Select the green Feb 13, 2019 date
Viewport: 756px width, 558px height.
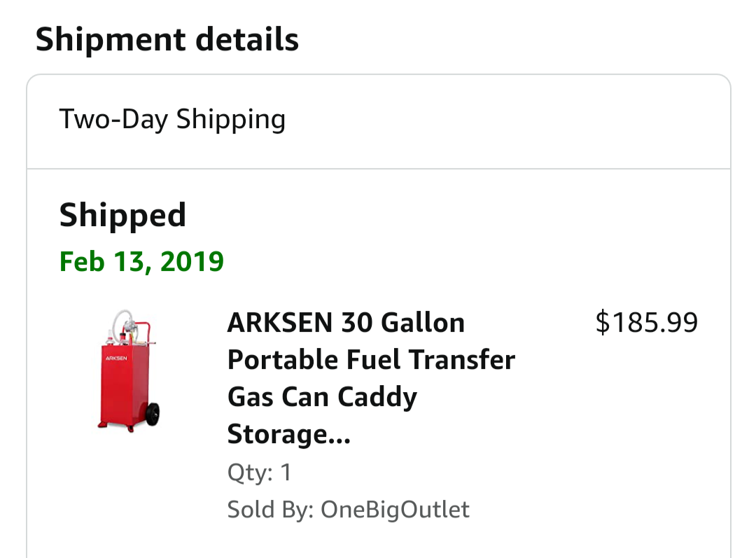click(x=141, y=261)
